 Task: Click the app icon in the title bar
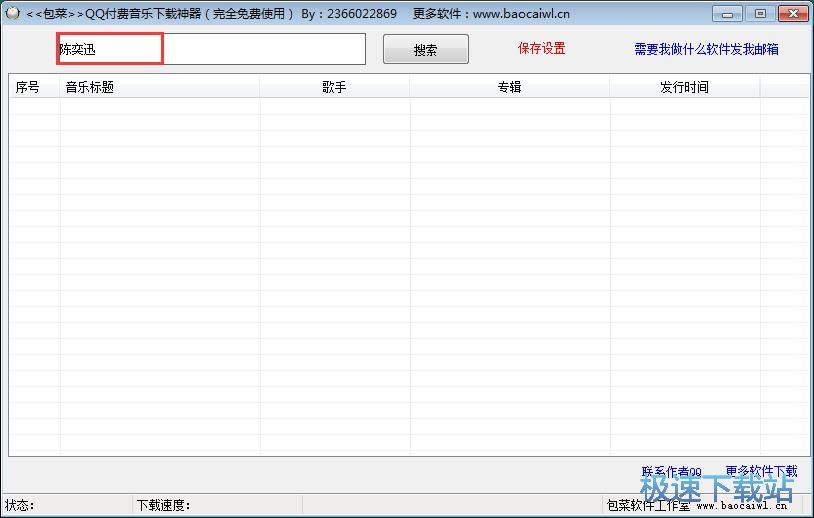12,13
